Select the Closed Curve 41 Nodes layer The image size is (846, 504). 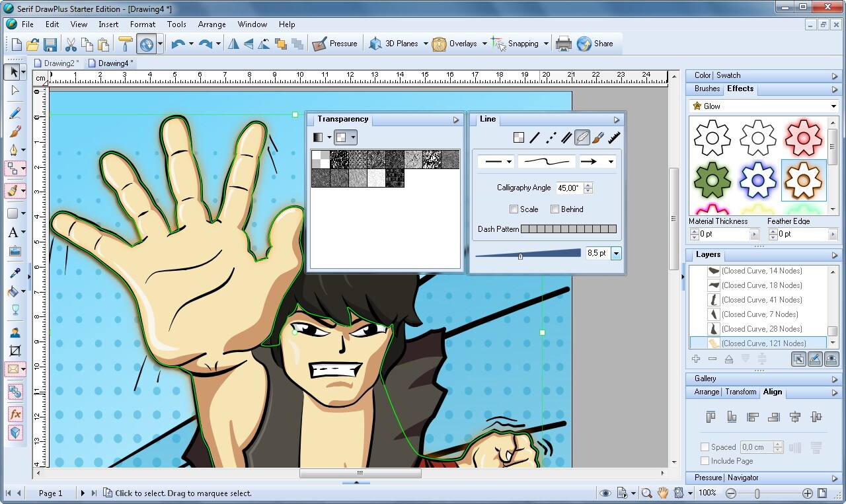click(760, 299)
